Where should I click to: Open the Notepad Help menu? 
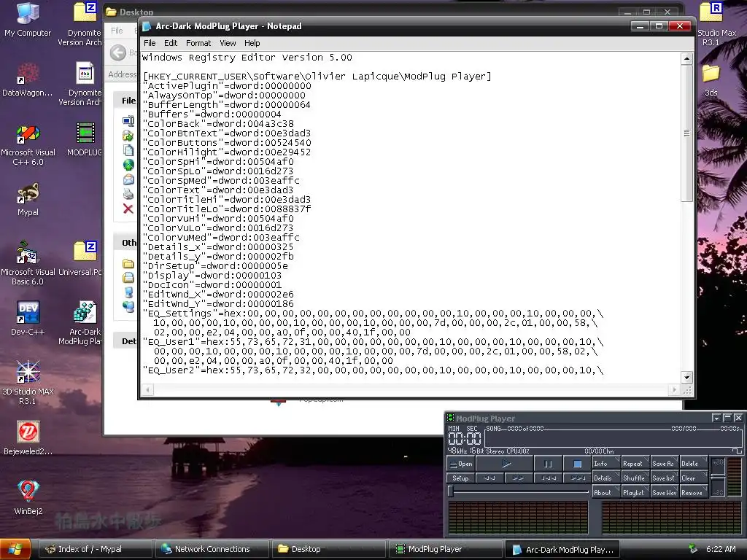click(252, 43)
